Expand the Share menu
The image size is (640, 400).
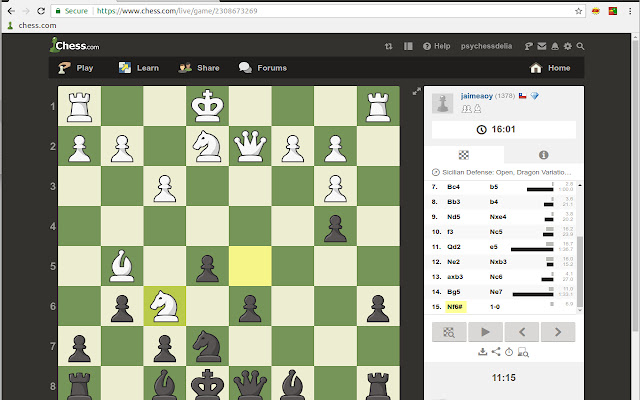tap(199, 68)
